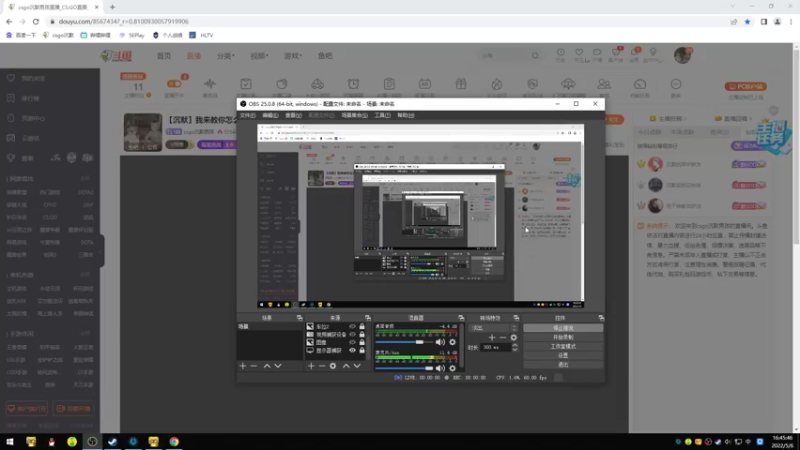Toggle visibility of the 视频捕获设备 source
Viewport: 800px width, 450px height.
tap(352, 335)
